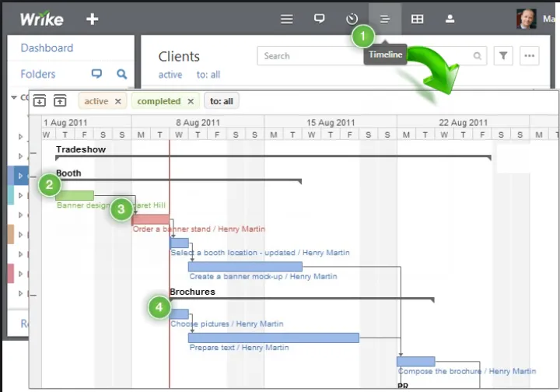Expand all tasks using the upward arrow icon

pyautogui.click(x=60, y=101)
